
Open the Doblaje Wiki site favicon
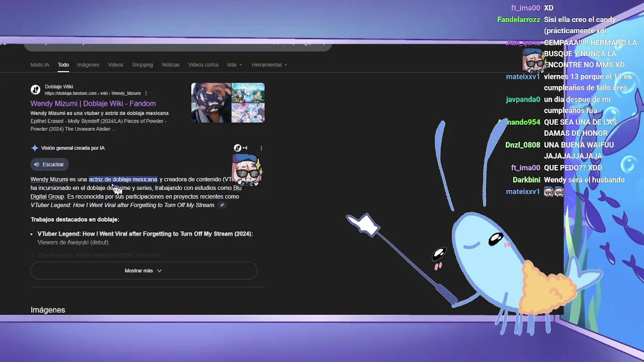[36, 89]
